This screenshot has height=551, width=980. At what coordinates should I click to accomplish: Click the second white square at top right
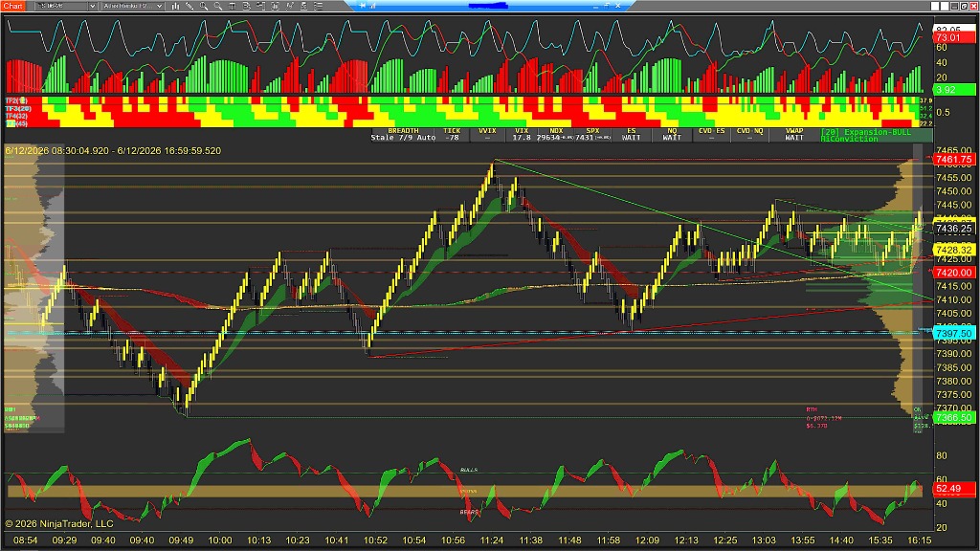pos(945,6)
